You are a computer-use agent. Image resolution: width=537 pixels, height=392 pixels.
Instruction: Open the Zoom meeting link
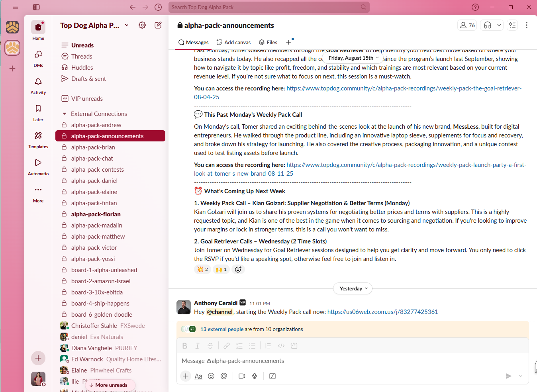coord(382,312)
